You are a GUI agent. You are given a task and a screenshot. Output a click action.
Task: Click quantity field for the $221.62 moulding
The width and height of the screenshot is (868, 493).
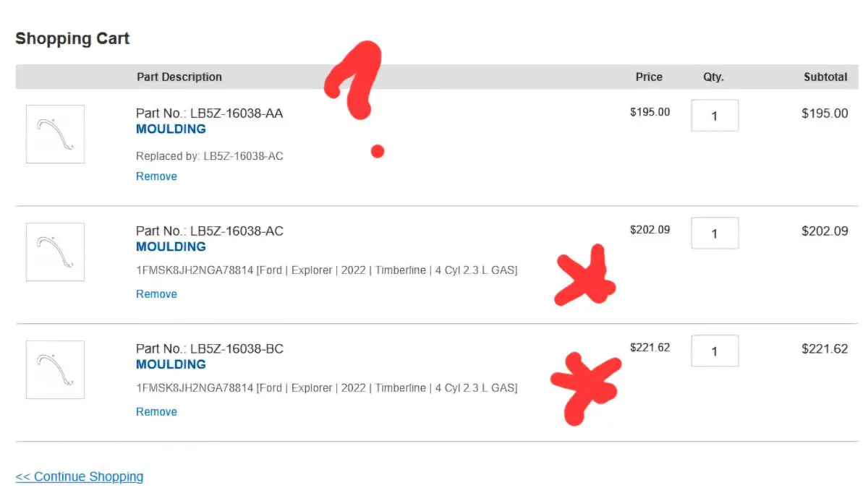pos(715,351)
